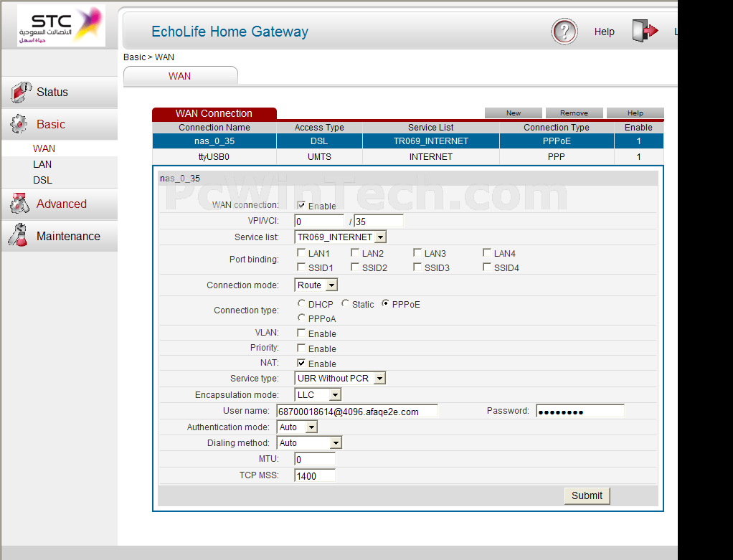
Task: Click the VCI input field
Action: point(379,222)
